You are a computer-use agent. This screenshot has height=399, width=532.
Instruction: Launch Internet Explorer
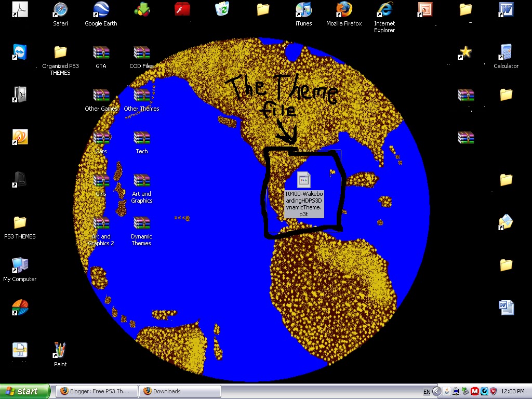coord(384,17)
